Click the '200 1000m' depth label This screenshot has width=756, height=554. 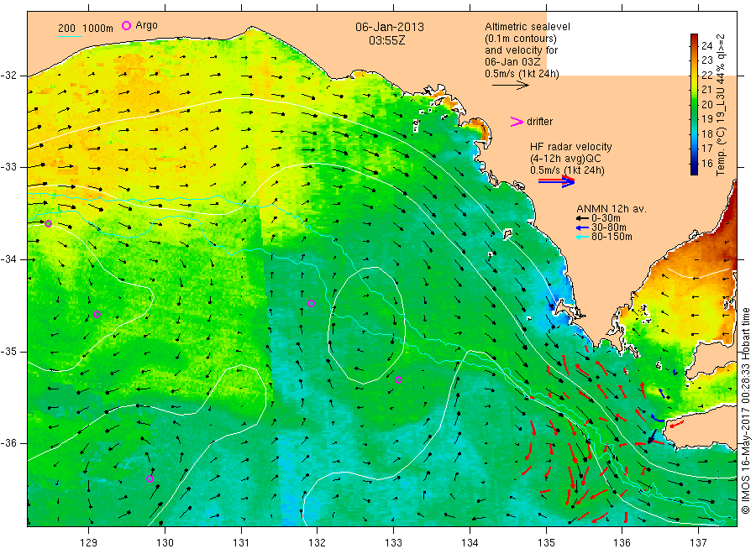point(86,29)
